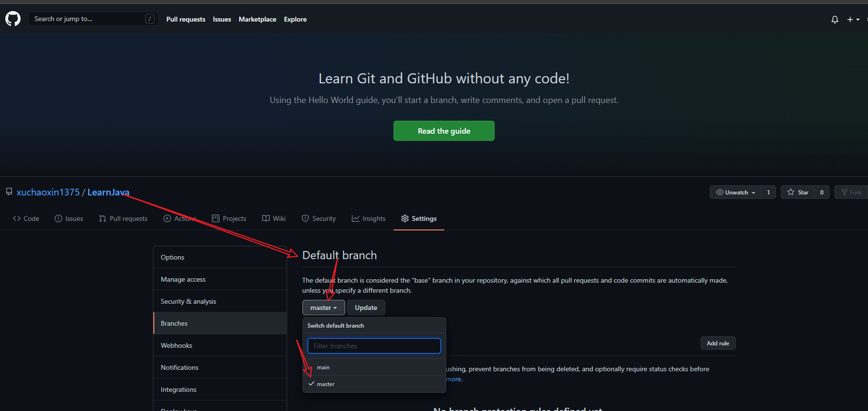Click the repository icon beside xuchaoxin1375
The height and width of the screenshot is (411, 868).
click(9, 192)
